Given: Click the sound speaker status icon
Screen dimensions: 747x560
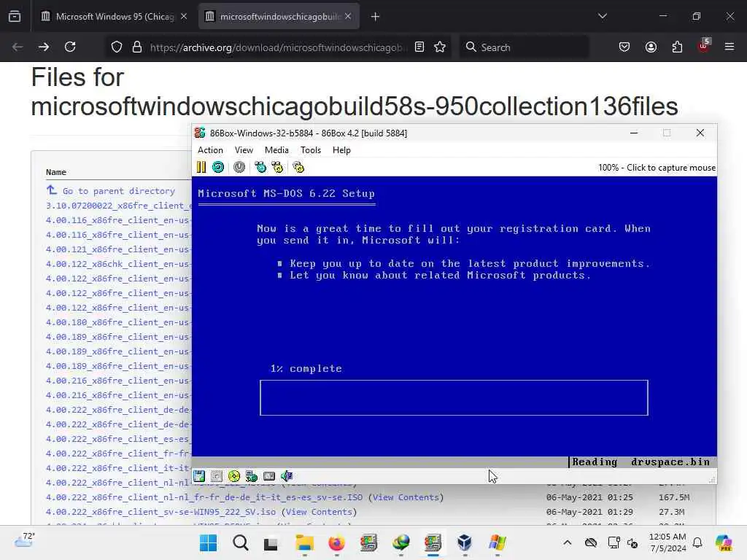Looking at the screenshot, I should [287, 476].
